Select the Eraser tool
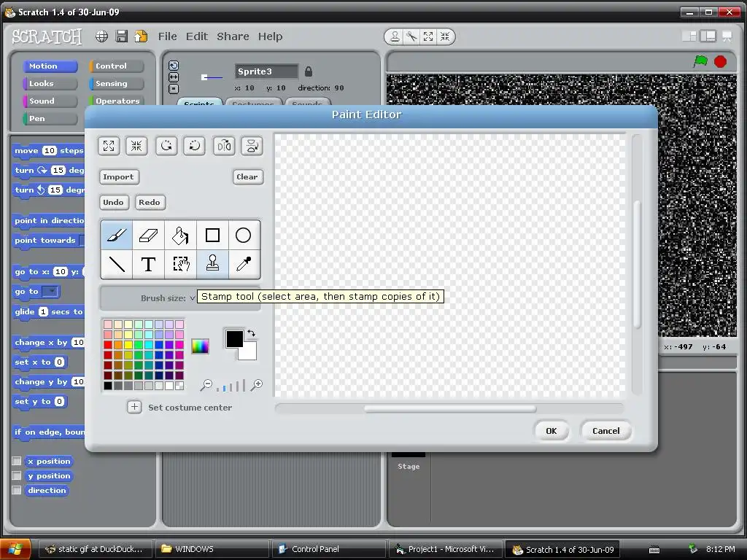This screenshot has width=747, height=560. [x=148, y=236]
